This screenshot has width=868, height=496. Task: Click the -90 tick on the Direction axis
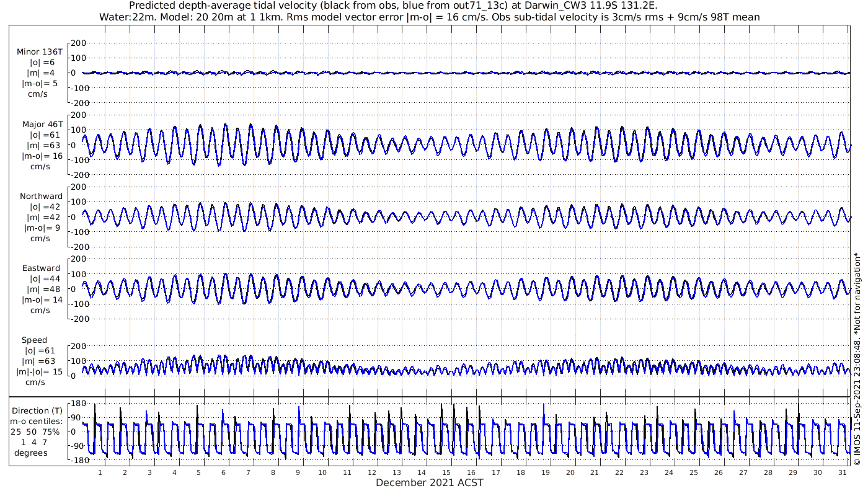point(76,446)
